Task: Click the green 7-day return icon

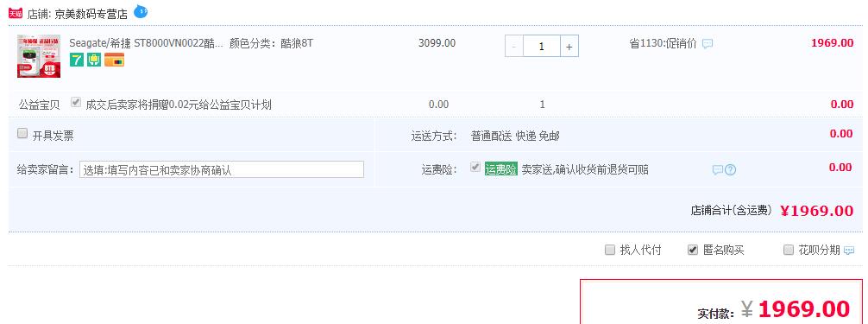Action: (77, 60)
